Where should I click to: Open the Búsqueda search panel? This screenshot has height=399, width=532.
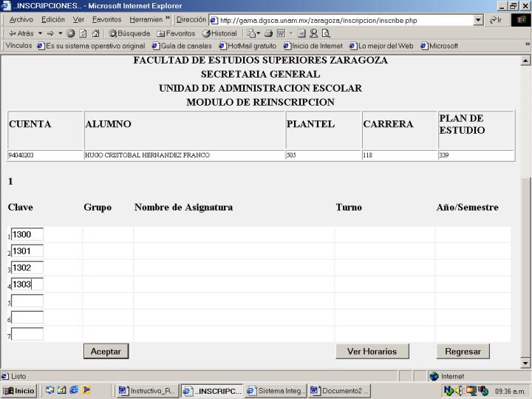pos(129,33)
